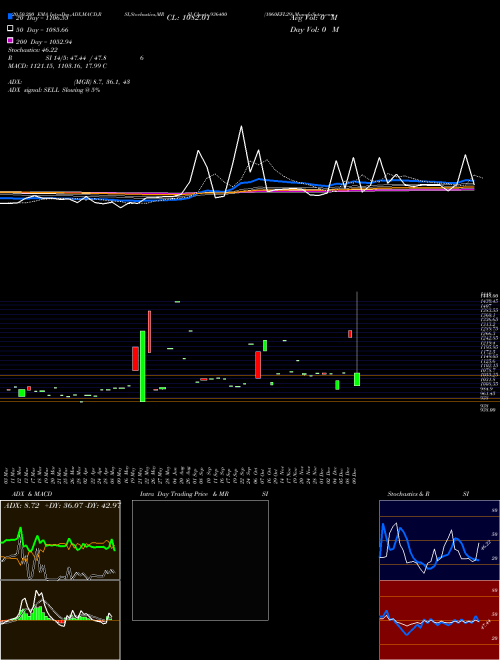
Task: Click the 'ADX: 8.72 +DY: 36.07 -DY: 42.97' header
Action: pyautogui.click(x=62, y=505)
